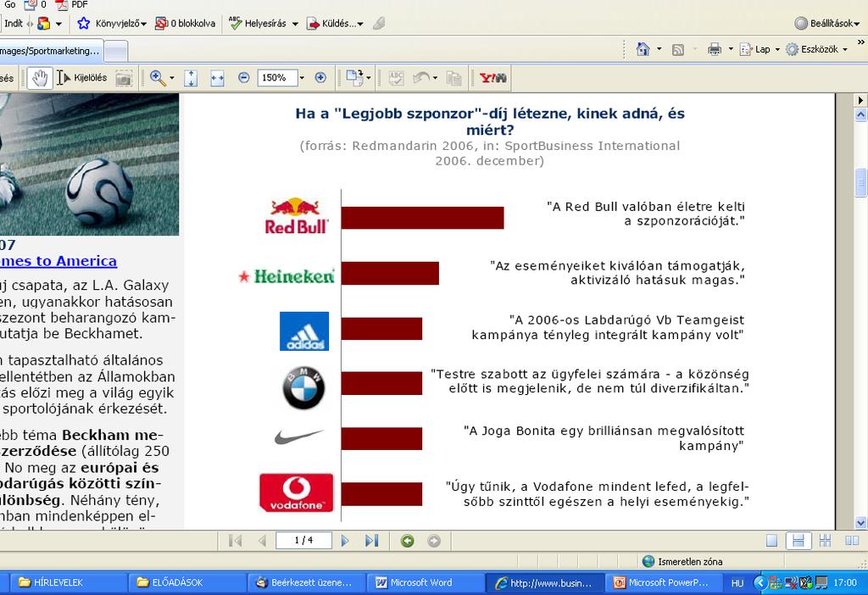Click the Print icon

tap(715, 49)
